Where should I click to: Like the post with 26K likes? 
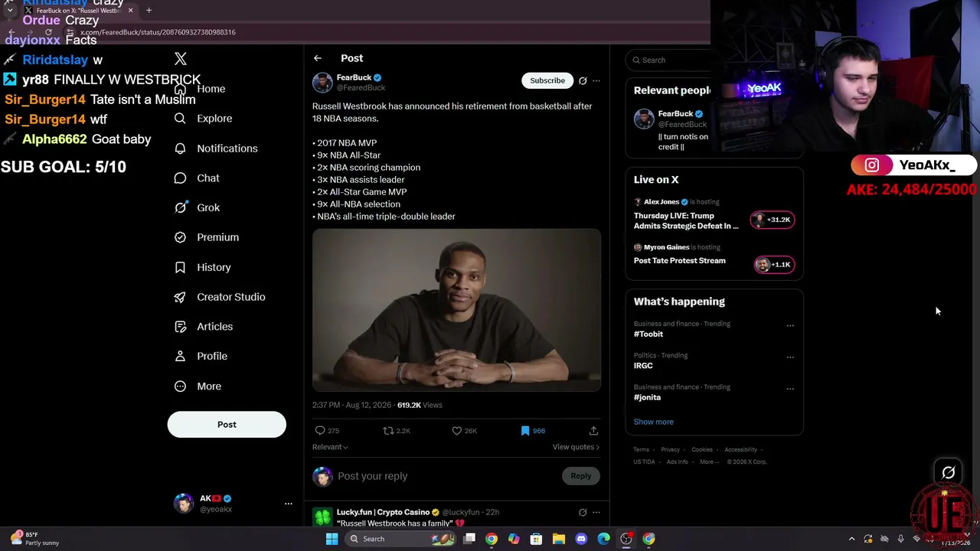[x=457, y=431]
